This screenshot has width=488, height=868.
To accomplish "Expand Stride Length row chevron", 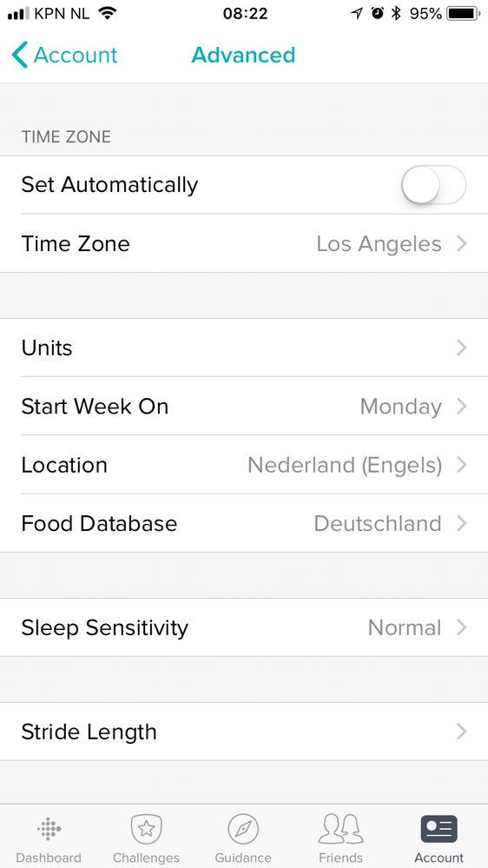I will (x=461, y=732).
